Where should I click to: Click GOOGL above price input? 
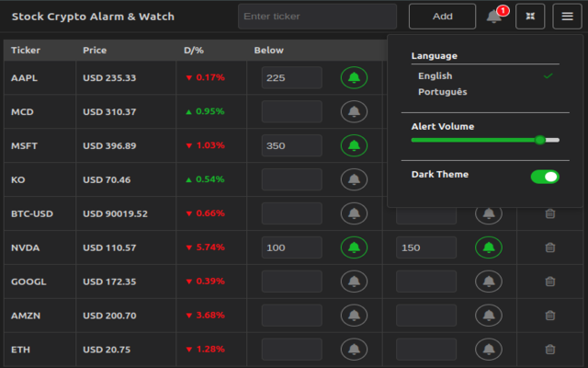pos(426,282)
